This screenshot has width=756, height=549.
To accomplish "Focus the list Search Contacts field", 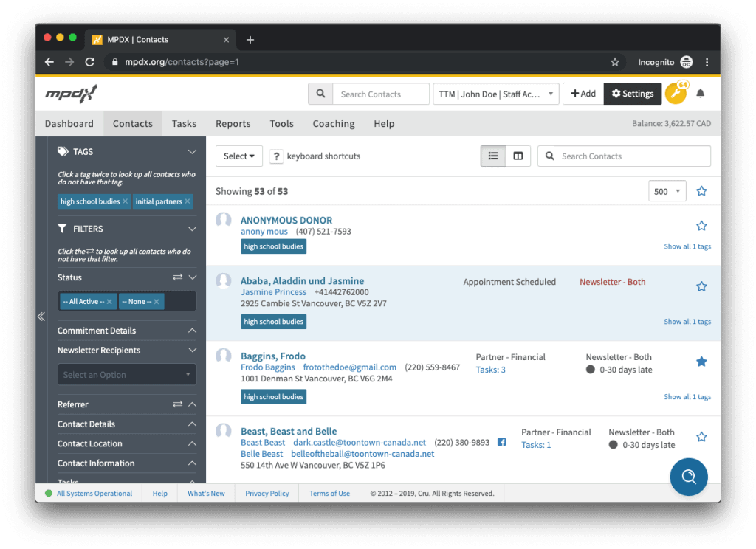I will click(624, 156).
